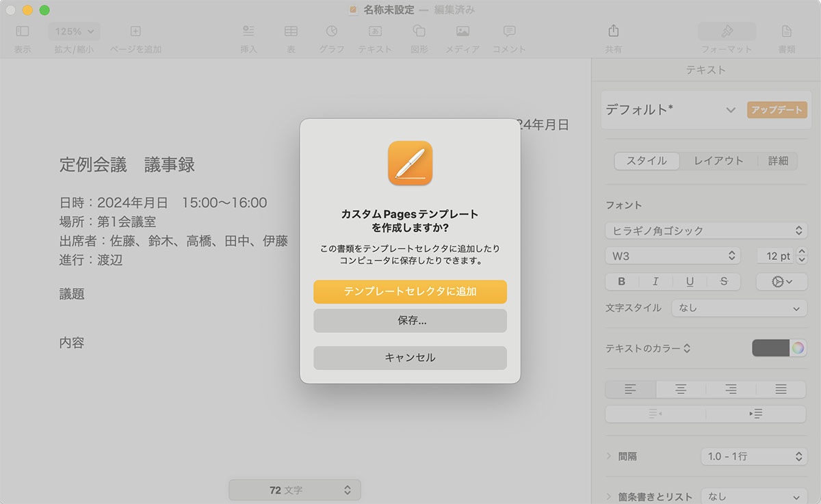
Task: Open the color wheel picker
Action: pyautogui.click(x=798, y=348)
